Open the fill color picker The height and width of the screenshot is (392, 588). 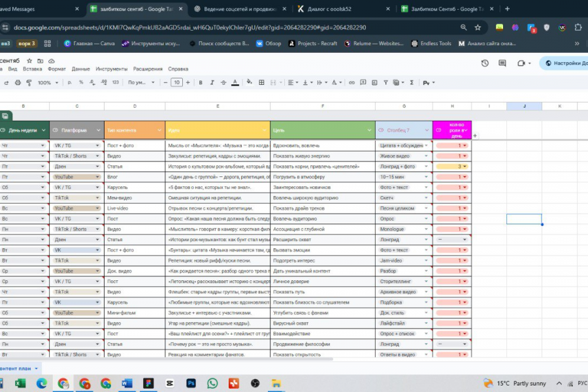(x=250, y=82)
